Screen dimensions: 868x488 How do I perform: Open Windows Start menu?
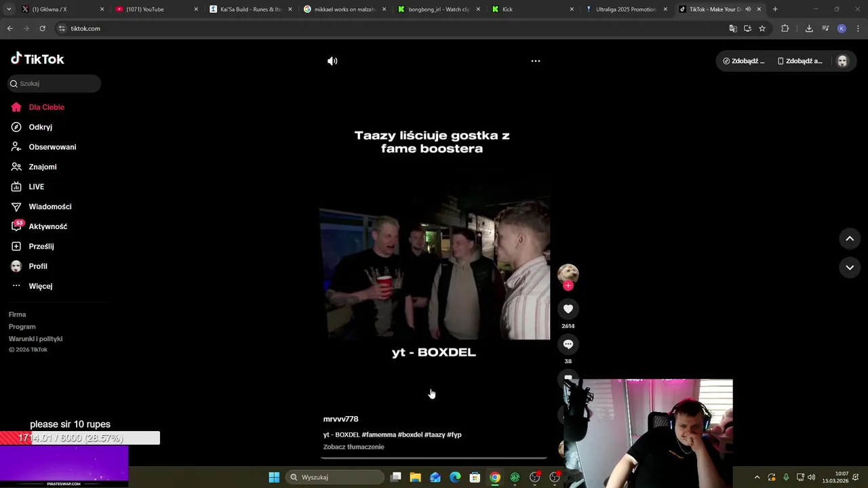[274, 477]
